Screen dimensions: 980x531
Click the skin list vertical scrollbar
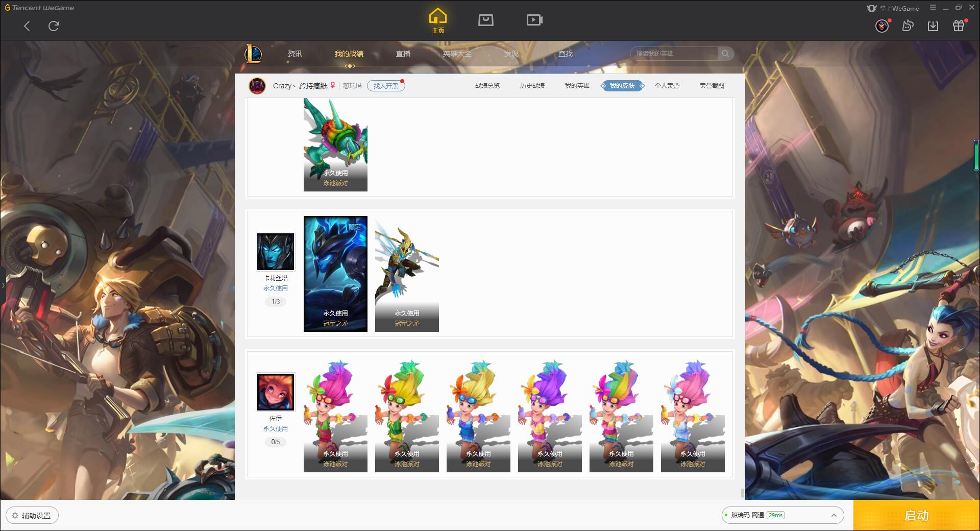tap(743, 493)
